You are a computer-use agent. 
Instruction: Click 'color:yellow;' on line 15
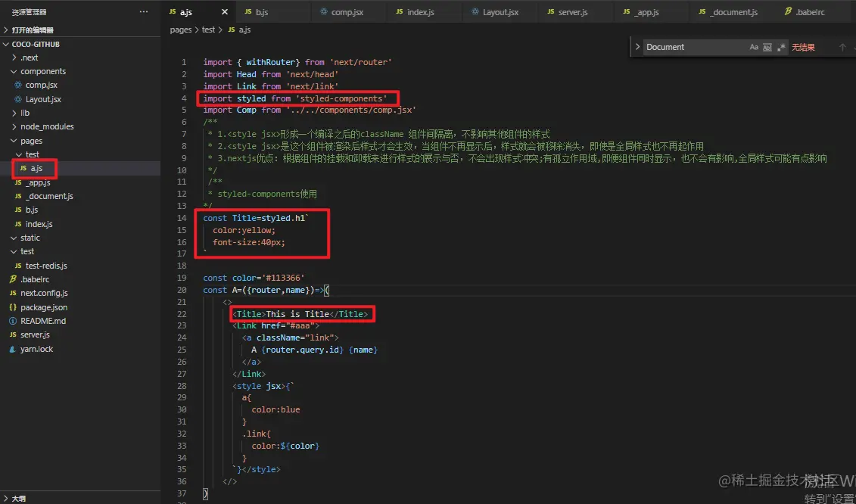244,230
